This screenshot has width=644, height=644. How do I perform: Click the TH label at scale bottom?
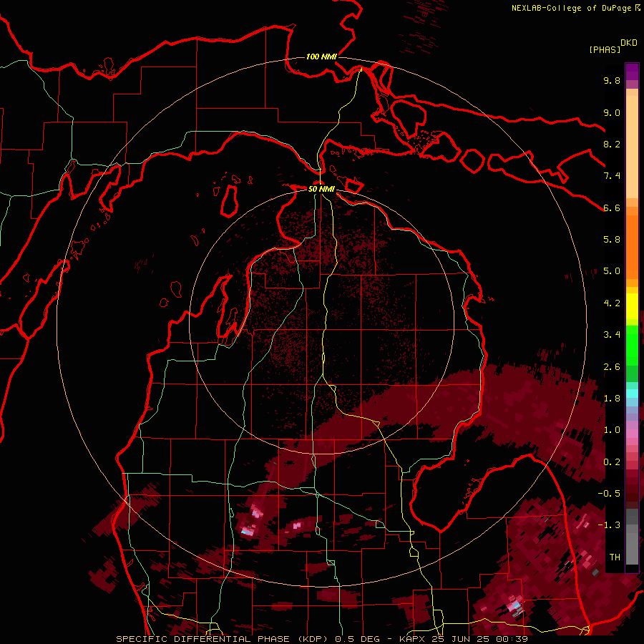pos(615,557)
